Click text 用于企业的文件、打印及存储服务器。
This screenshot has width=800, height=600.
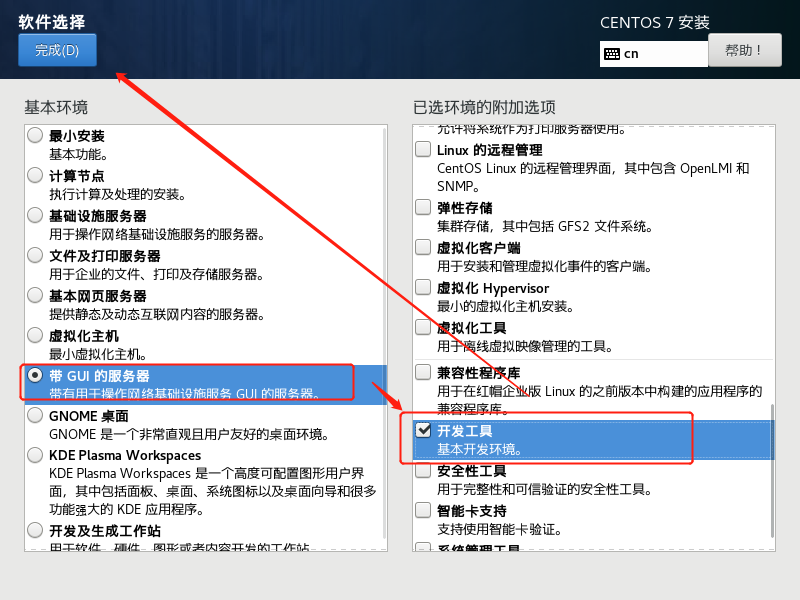[157, 274]
